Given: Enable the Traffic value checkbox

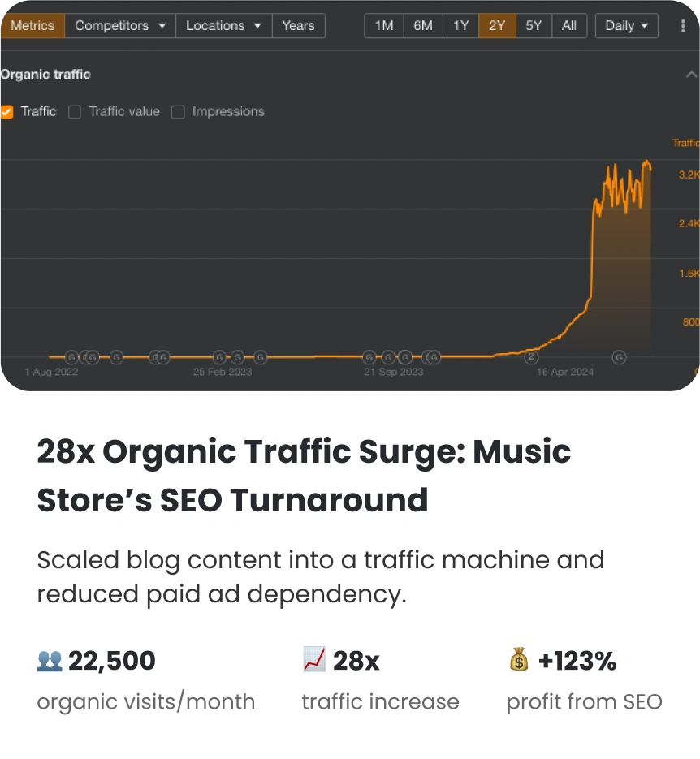Looking at the screenshot, I should click(x=75, y=112).
